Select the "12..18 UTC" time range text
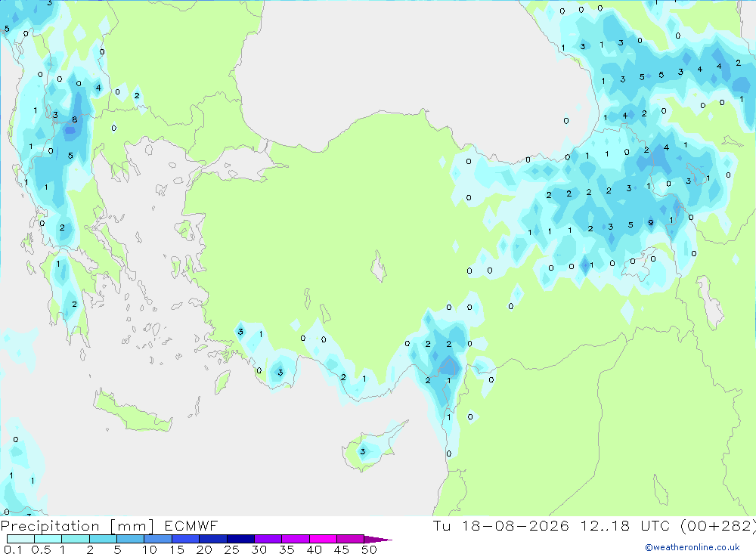756x554 pixels. point(624,526)
